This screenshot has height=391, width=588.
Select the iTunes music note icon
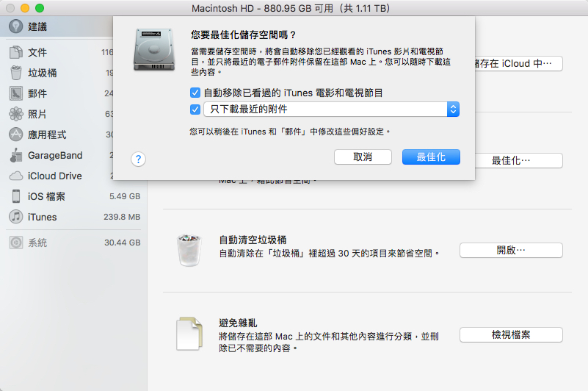coord(15,217)
